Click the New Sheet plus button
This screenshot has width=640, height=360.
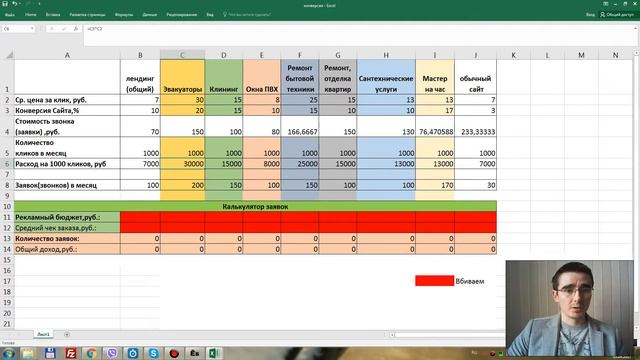[x=67, y=335]
